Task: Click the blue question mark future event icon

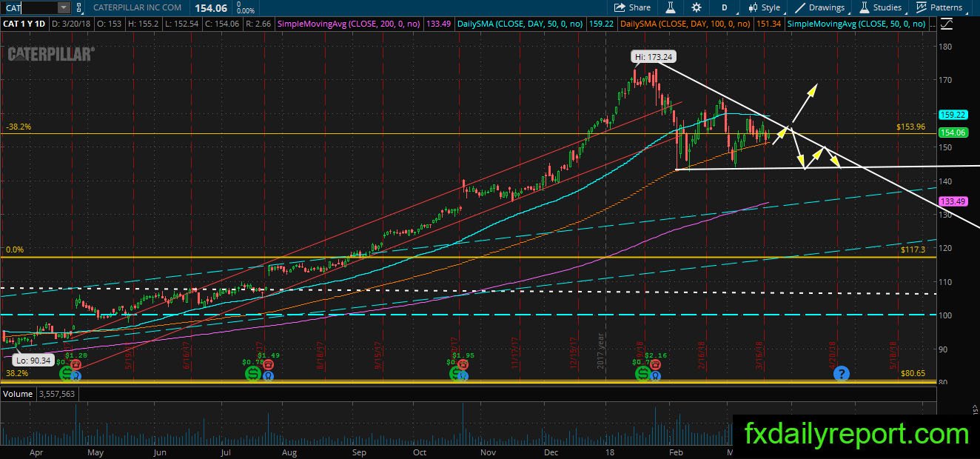Action: pyautogui.click(x=841, y=374)
